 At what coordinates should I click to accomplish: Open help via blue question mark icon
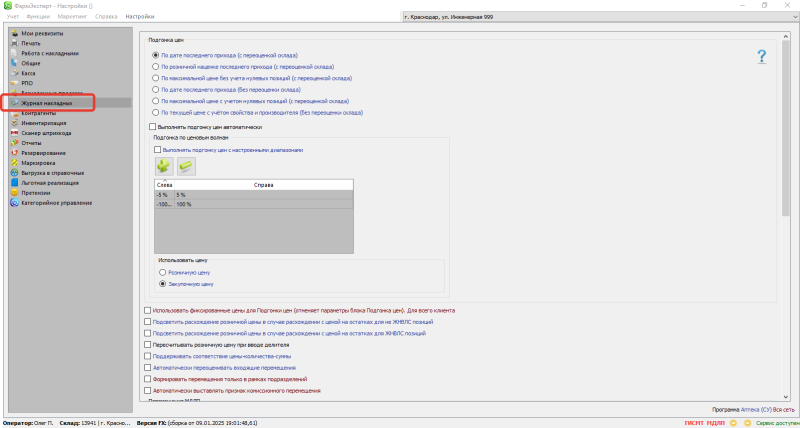[x=761, y=57]
